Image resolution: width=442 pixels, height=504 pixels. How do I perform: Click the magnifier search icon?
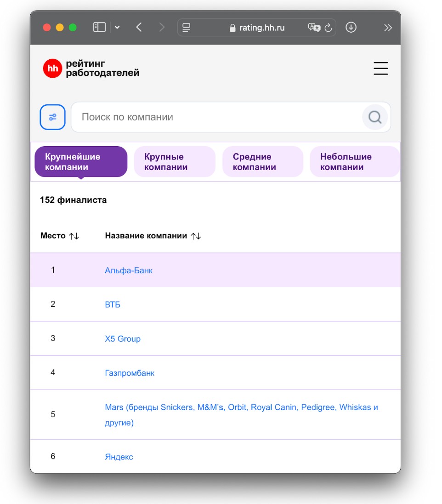375,117
